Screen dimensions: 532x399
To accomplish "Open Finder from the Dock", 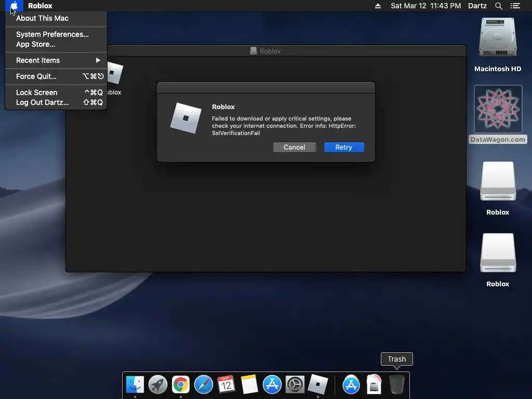I will click(135, 384).
